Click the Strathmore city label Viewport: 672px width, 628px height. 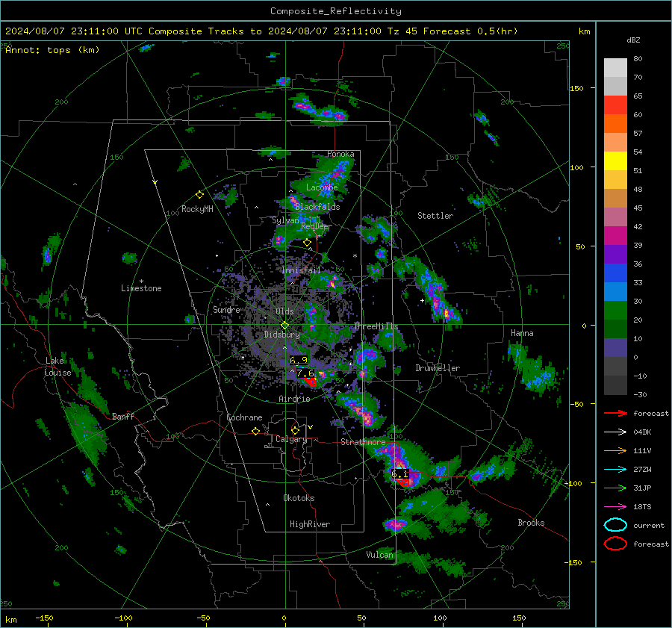(x=363, y=442)
